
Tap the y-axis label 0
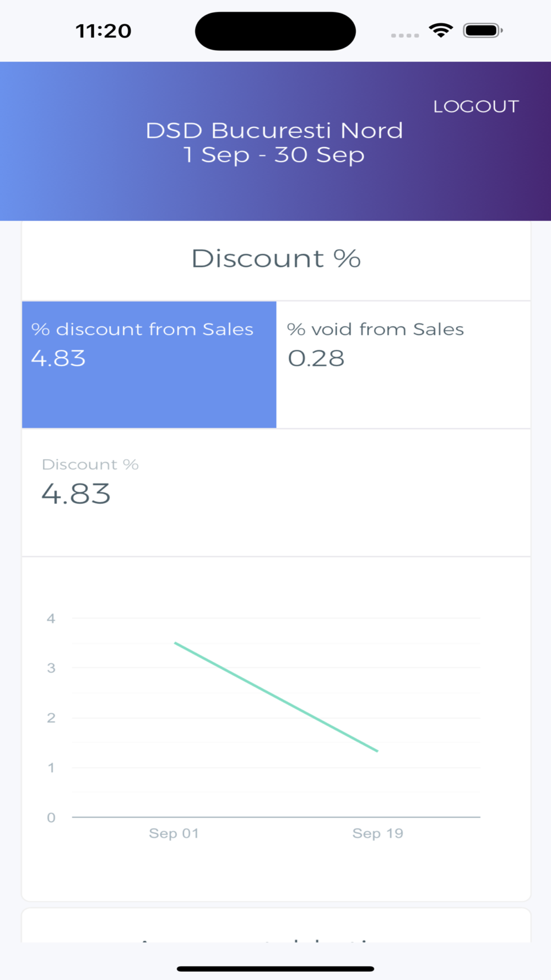tap(51, 817)
